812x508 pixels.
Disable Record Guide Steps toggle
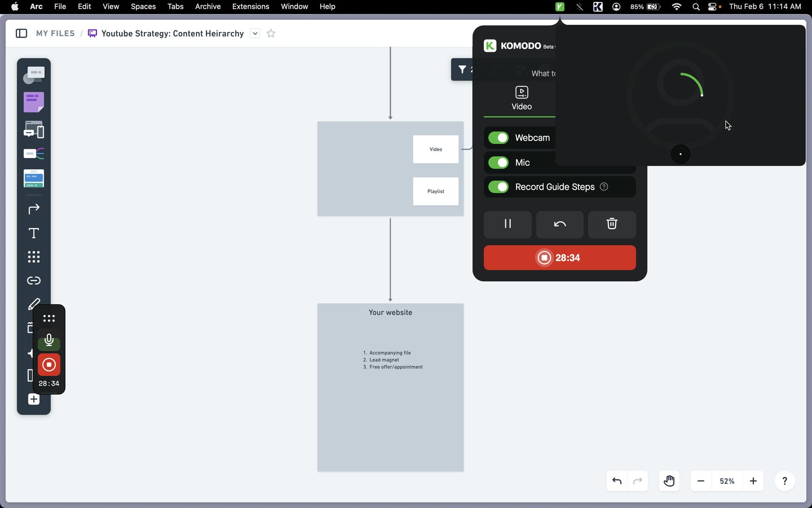point(498,187)
